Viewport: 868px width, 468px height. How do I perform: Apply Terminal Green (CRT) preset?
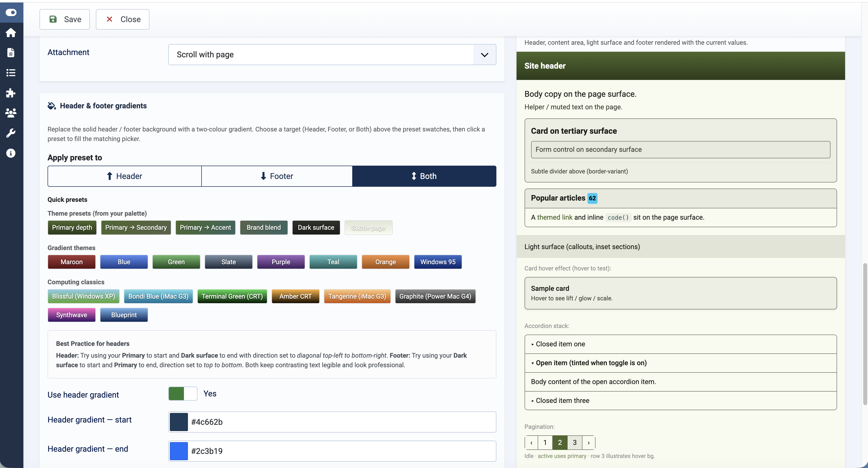pyautogui.click(x=232, y=296)
